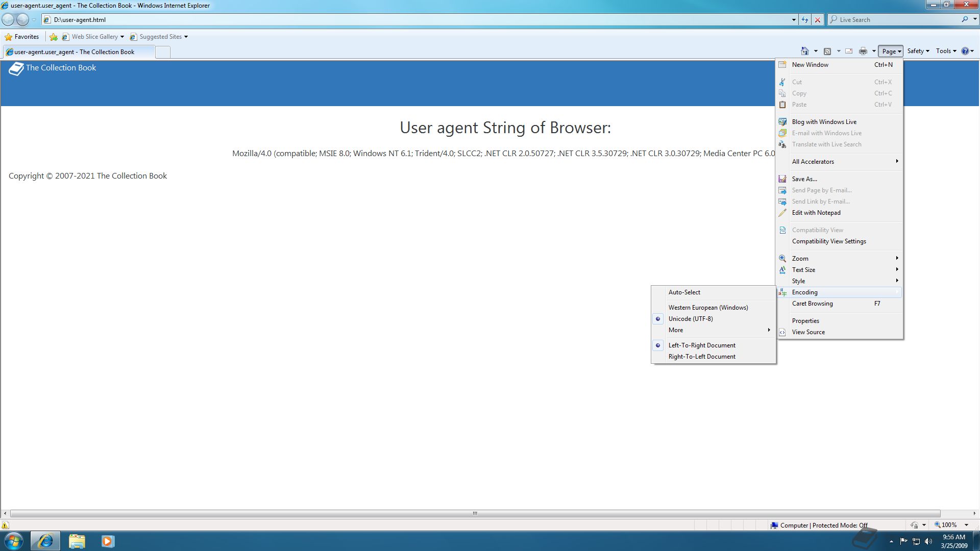Toggle Caret Browsing
The image size is (980, 551).
coord(840,304)
